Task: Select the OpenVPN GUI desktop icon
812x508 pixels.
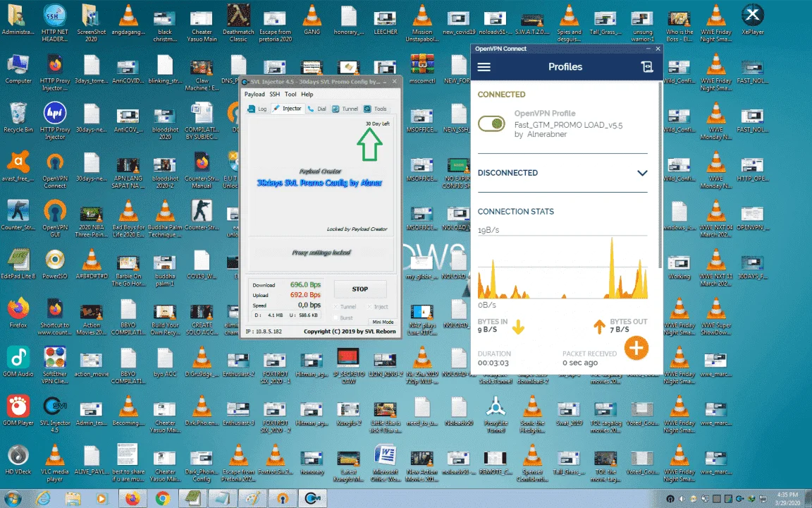Action: click(55, 219)
